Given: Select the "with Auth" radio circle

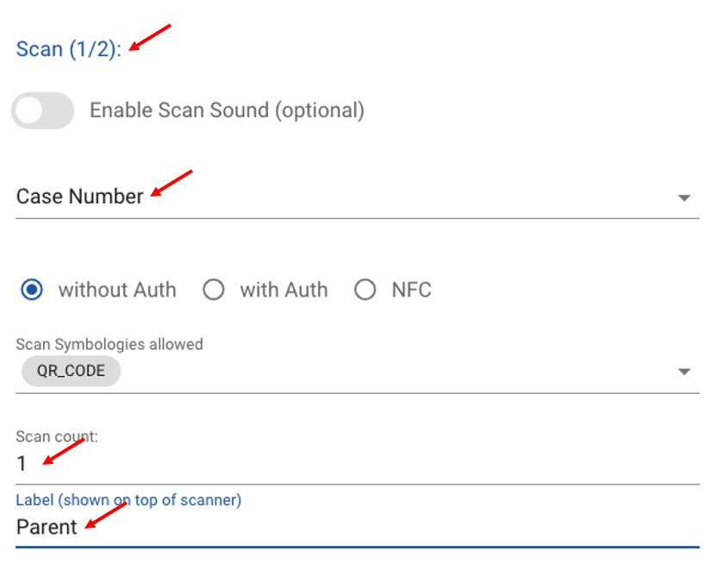Looking at the screenshot, I should (x=213, y=290).
